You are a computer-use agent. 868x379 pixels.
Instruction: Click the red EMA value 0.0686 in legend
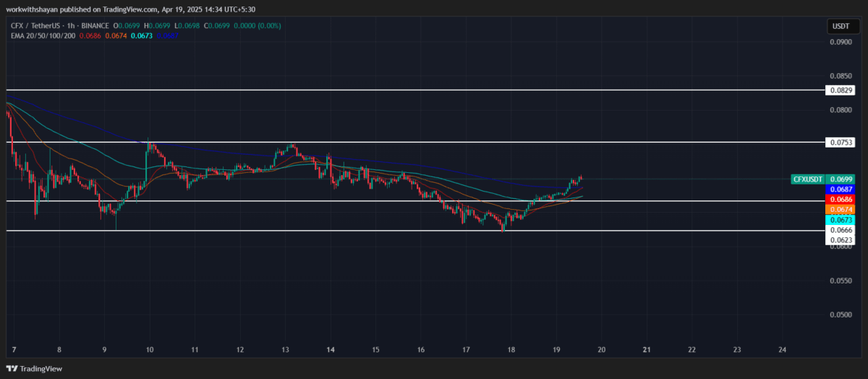pos(90,35)
